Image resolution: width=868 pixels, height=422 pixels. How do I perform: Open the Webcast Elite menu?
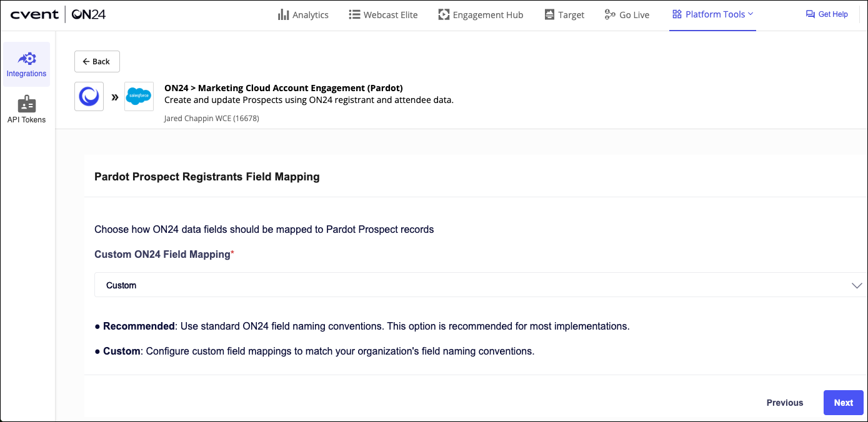[383, 14]
